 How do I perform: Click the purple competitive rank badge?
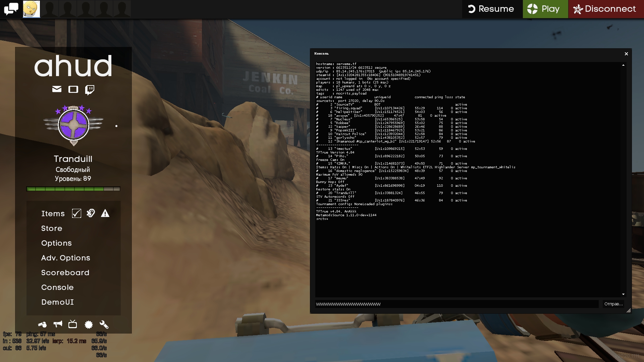[73, 125]
